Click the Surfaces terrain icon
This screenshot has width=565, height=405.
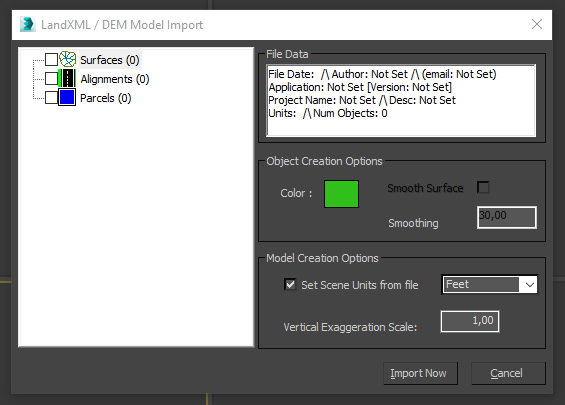click(67, 59)
